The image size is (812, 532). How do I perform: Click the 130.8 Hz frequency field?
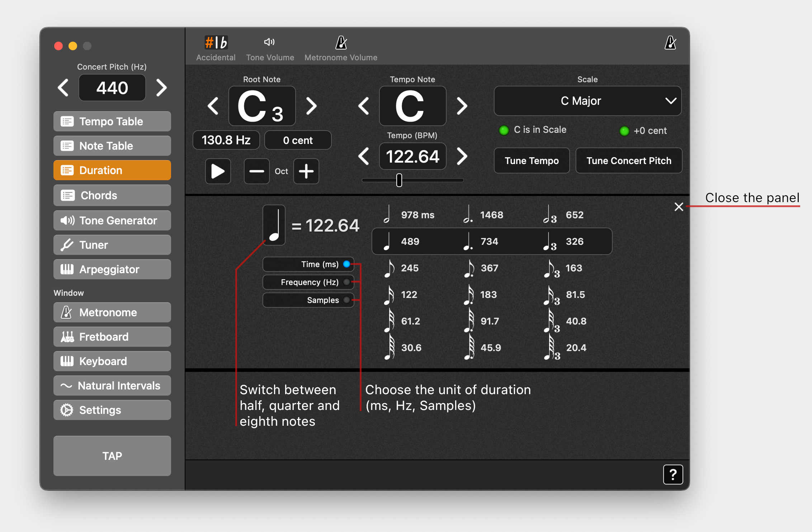coord(226,140)
